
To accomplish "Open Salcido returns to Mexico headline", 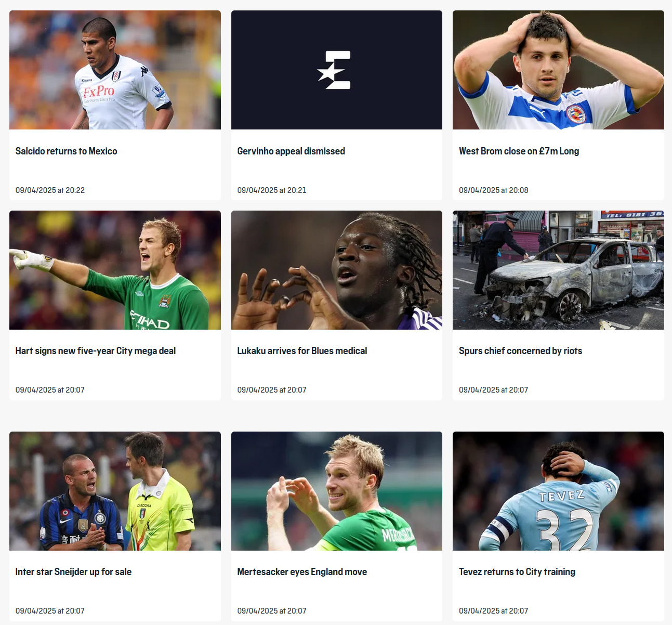I will coord(67,151).
